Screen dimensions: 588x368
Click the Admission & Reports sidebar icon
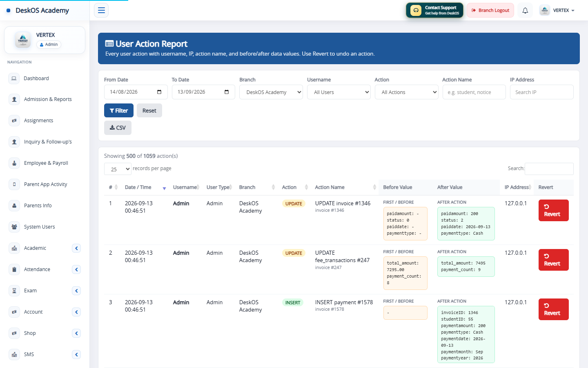click(x=14, y=99)
